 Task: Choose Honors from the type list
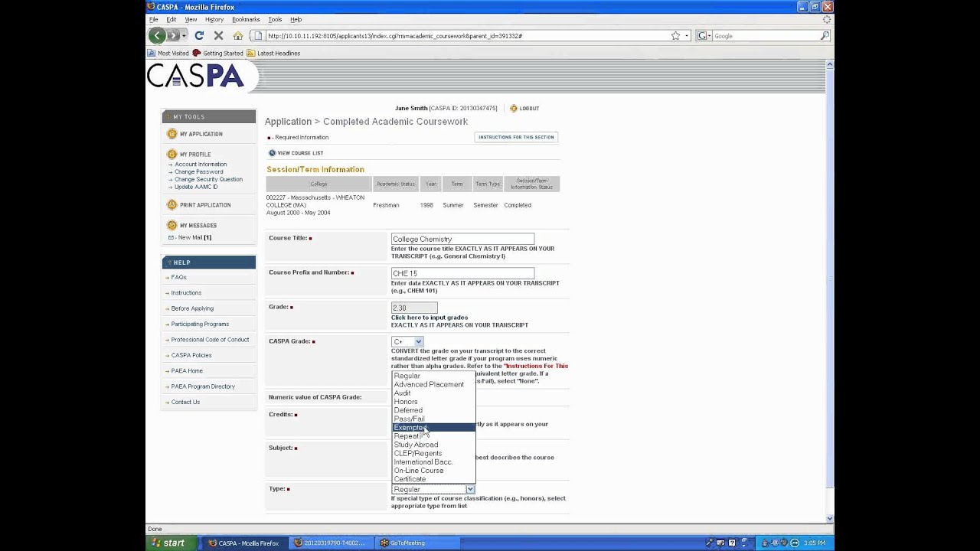433,402
